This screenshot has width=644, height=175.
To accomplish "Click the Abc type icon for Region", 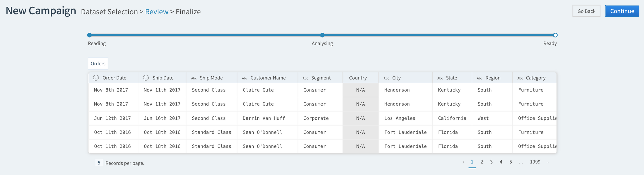I will click(x=480, y=78).
